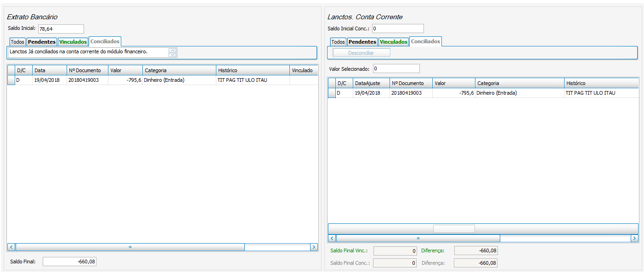Sort Conta Corrente table by Nº Documento
644x279 pixels.
coord(411,83)
